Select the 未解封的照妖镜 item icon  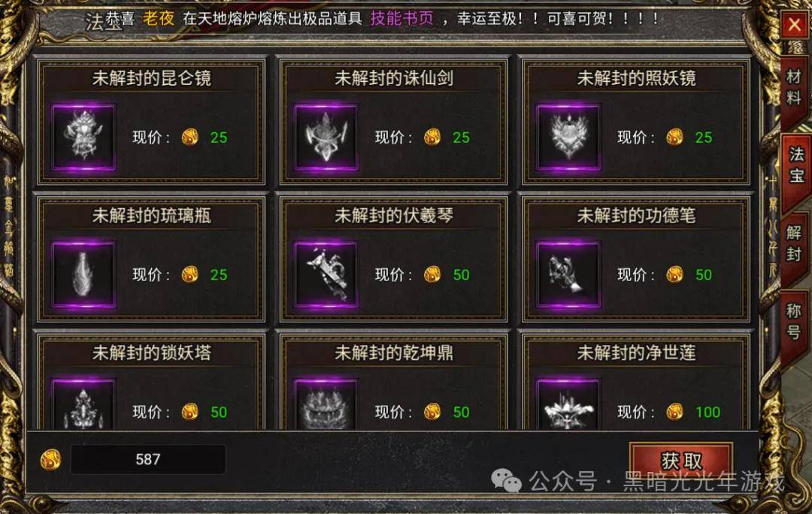point(568,137)
